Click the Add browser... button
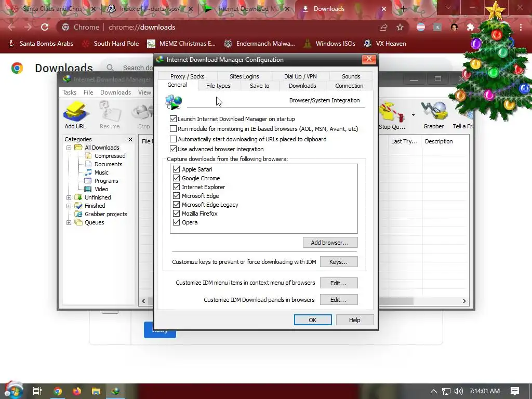This screenshot has width=532, height=399. (x=330, y=243)
